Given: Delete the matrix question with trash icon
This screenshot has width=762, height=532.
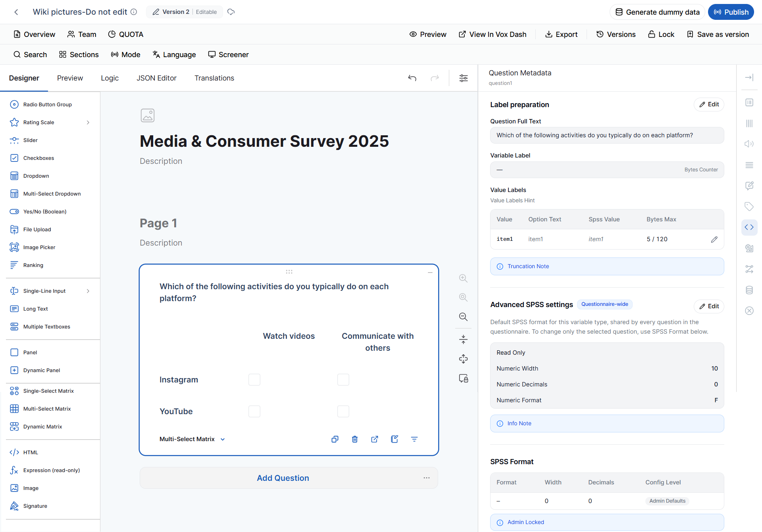Looking at the screenshot, I should pos(355,439).
